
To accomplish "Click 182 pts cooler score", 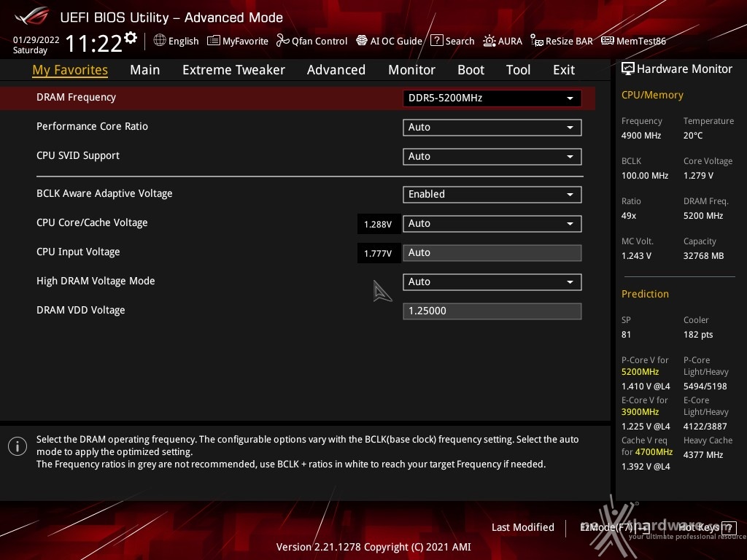I will tap(698, 334).
